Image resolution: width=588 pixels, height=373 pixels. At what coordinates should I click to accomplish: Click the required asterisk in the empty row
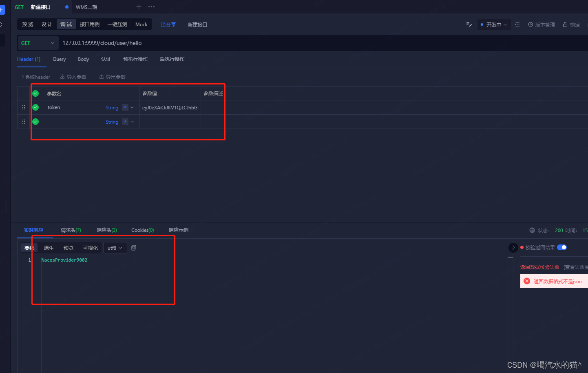[125, 122]
